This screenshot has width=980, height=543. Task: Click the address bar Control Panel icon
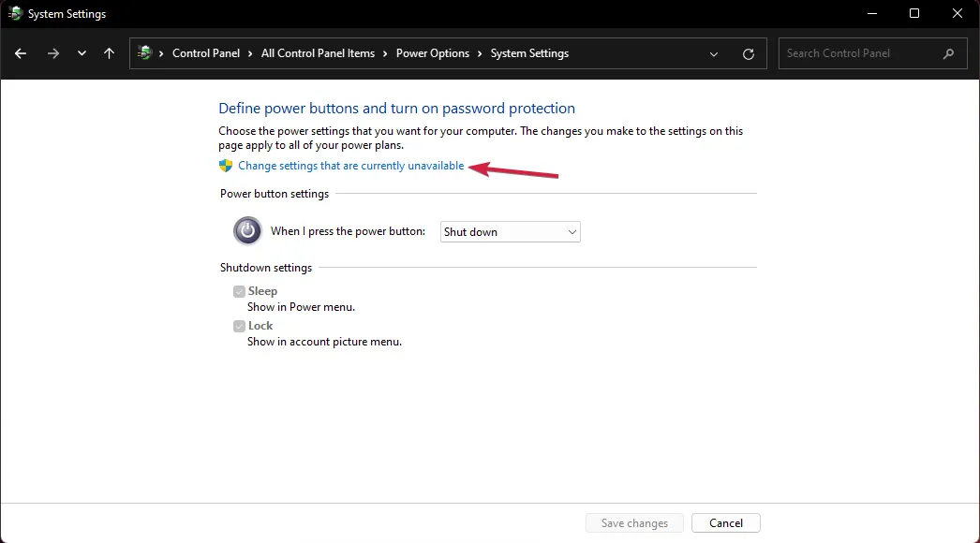tap(144, 53)
